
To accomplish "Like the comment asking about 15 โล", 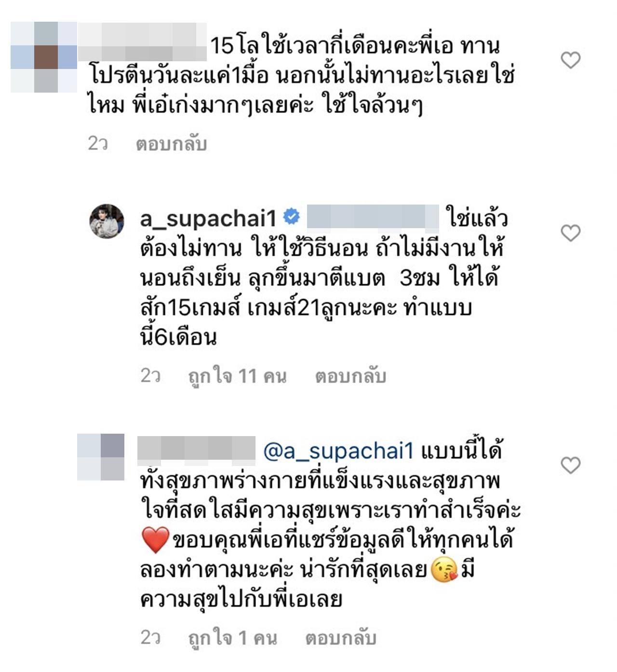I will [x=571, y=60].
